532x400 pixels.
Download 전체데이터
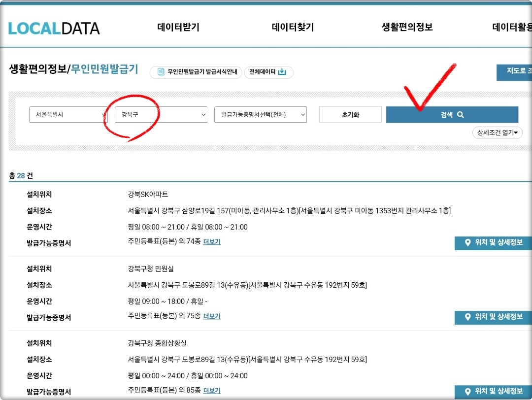268,72
